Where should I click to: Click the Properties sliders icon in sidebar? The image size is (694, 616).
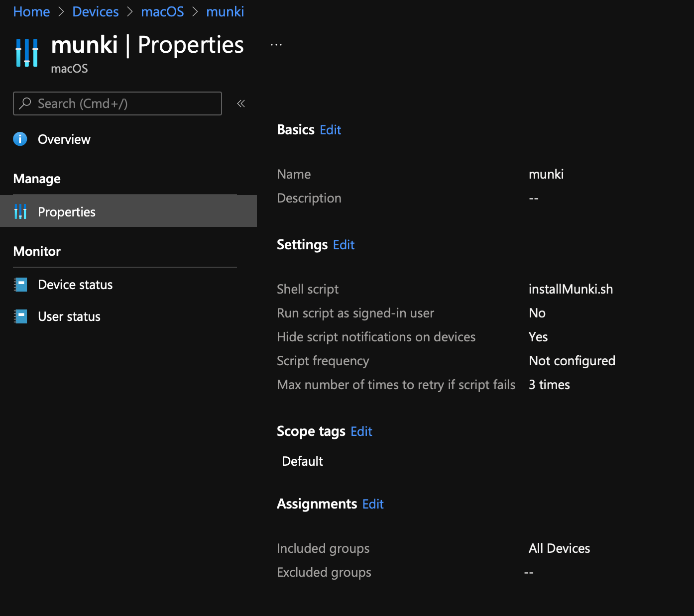coord(20,211)
